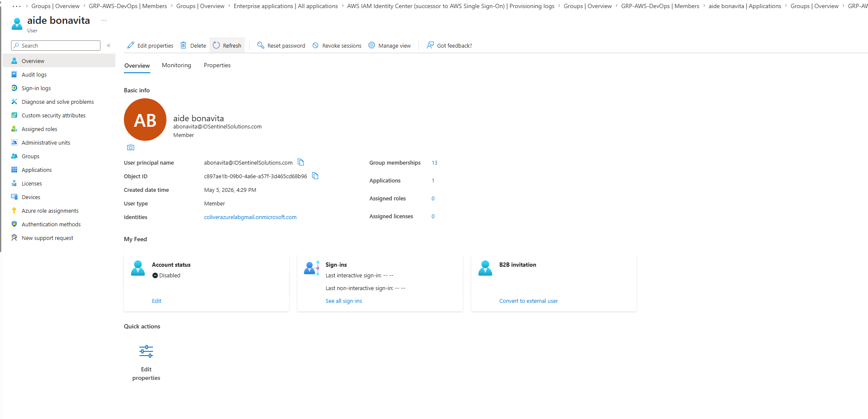This screenshot has width=868, height=419.
Task: Collapse the sidebar with double chevron
Action: click(x=109, y=46)
